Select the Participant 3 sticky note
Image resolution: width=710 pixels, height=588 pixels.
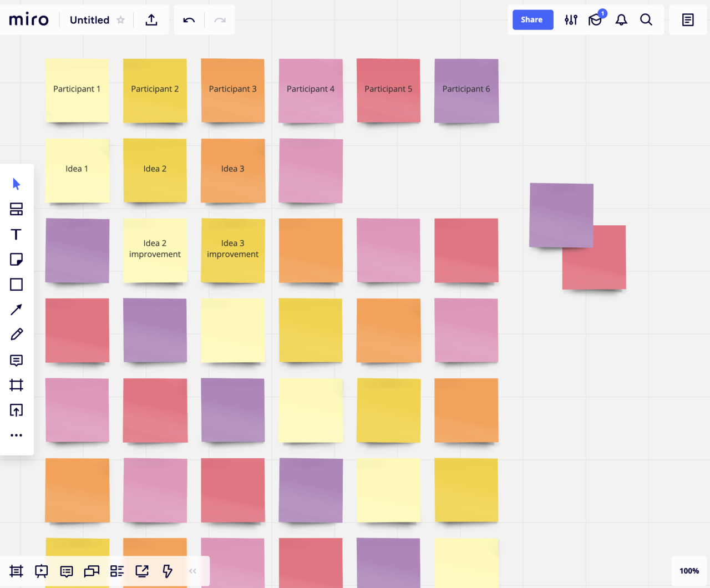tap(233, 90)
